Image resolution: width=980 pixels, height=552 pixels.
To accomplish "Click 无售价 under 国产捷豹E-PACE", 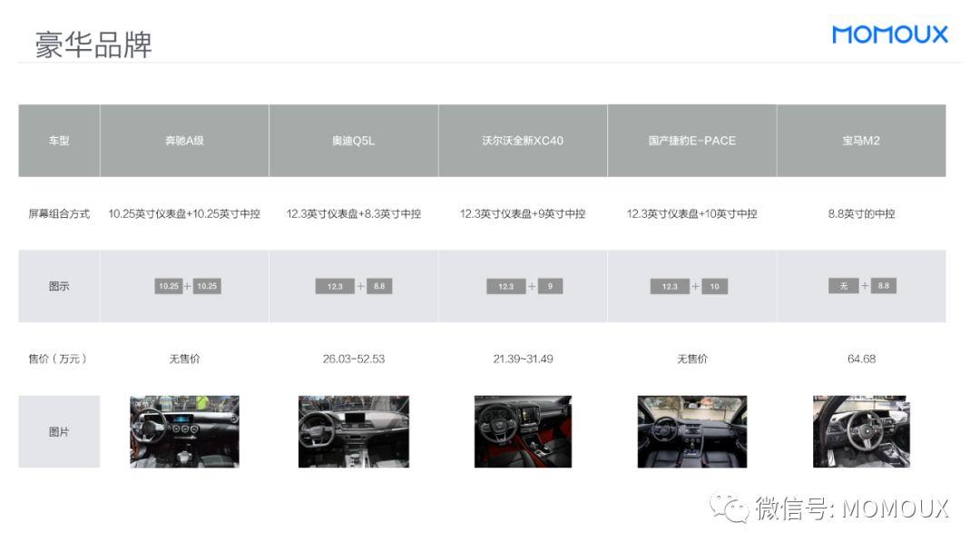I will coord(691,359).
